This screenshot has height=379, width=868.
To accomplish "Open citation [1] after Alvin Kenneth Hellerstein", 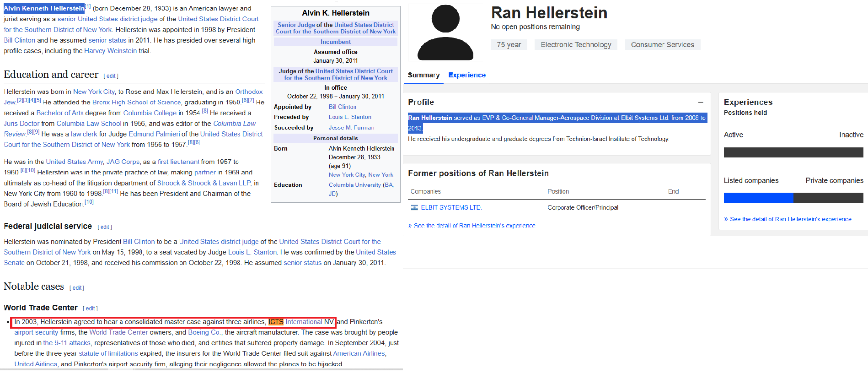I will 88,6.
